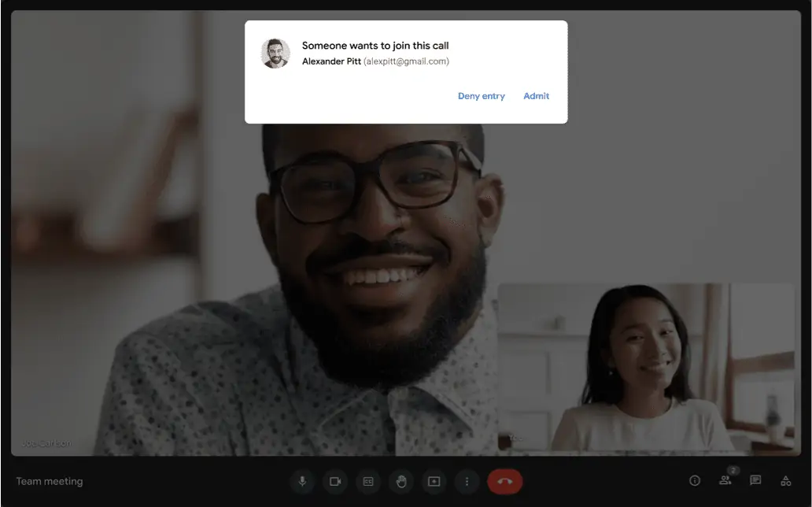Turn off the camera
The width and height of the screenshot is (812, 507).
click(335, 481)
